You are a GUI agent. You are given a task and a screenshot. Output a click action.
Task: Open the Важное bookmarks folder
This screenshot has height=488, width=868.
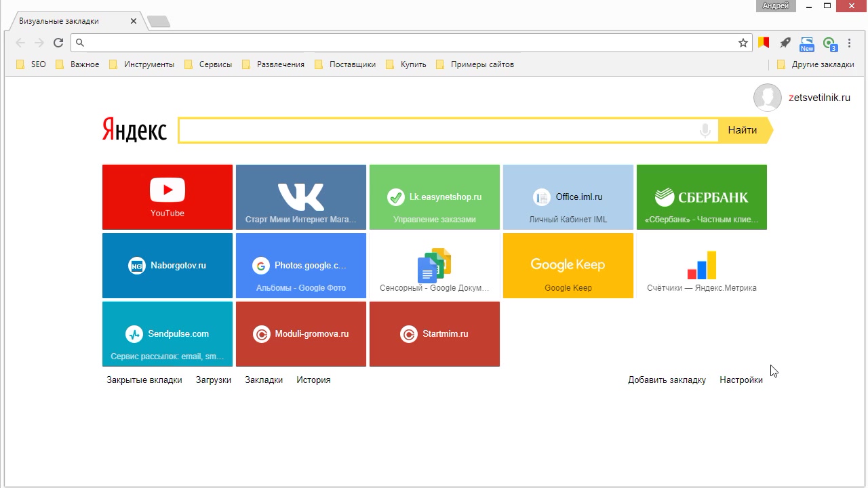pyautogui.click(x=77, y=64)
